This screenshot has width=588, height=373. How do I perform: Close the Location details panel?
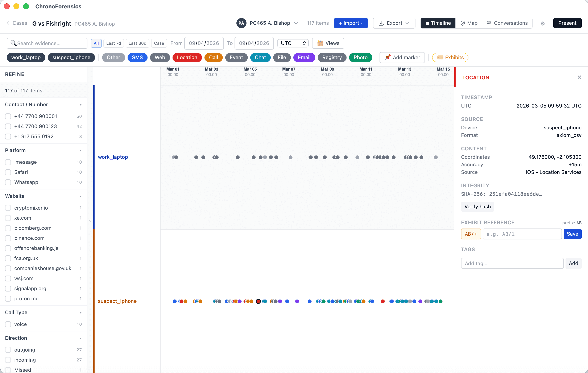click(579, 77)
